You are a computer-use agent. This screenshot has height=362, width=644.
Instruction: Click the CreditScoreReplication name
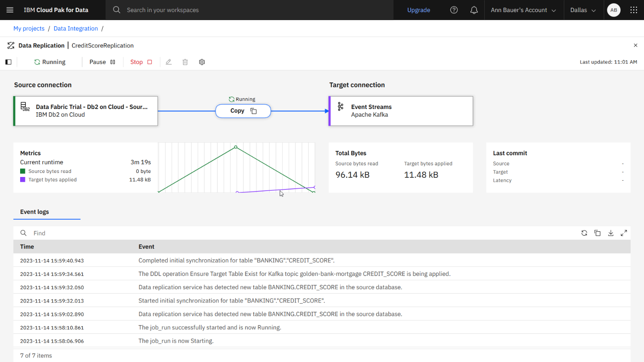[x=103, y=45]
